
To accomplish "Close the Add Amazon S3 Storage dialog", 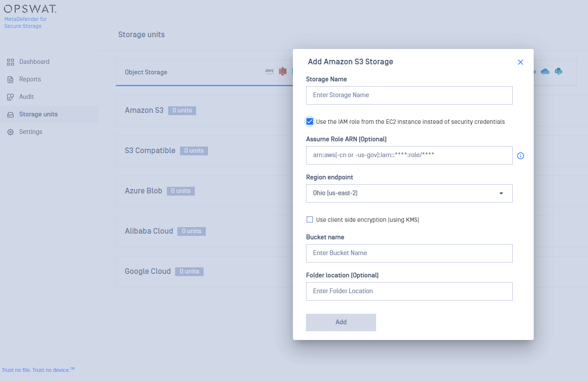I will 521,62.
